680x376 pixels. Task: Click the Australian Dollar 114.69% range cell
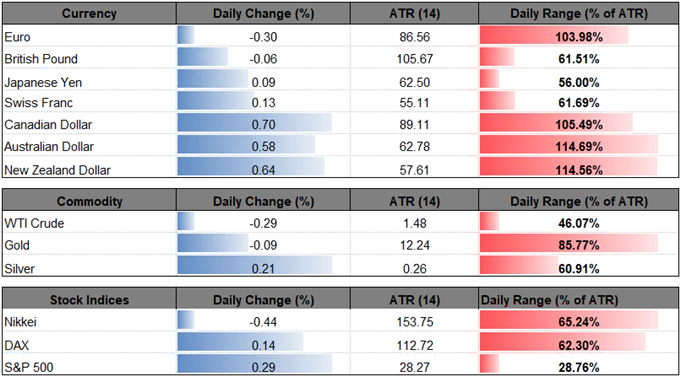(579, 147)
